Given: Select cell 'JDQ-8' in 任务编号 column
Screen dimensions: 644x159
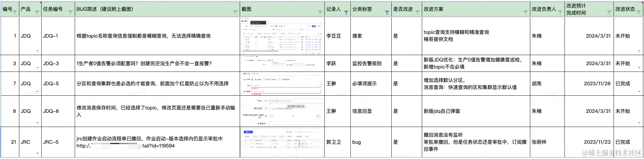Looking at the screenshot, I should tap(58, 111).
